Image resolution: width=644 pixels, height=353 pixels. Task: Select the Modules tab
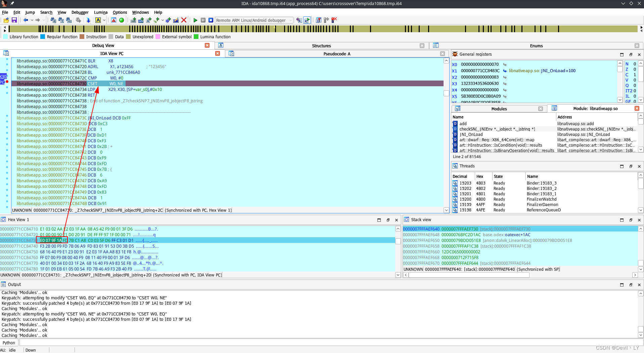click(499, 109)
